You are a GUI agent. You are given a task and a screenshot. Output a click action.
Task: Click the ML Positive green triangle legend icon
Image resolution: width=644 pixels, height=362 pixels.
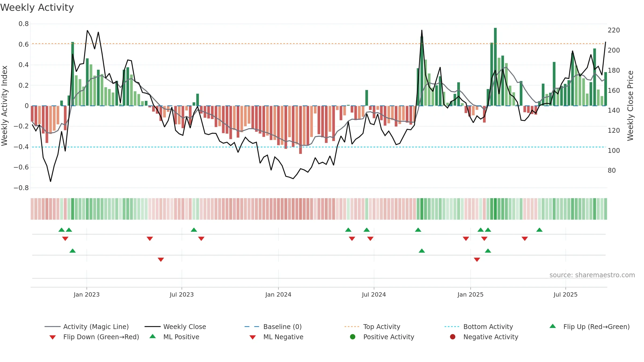(x=153, y=336)
